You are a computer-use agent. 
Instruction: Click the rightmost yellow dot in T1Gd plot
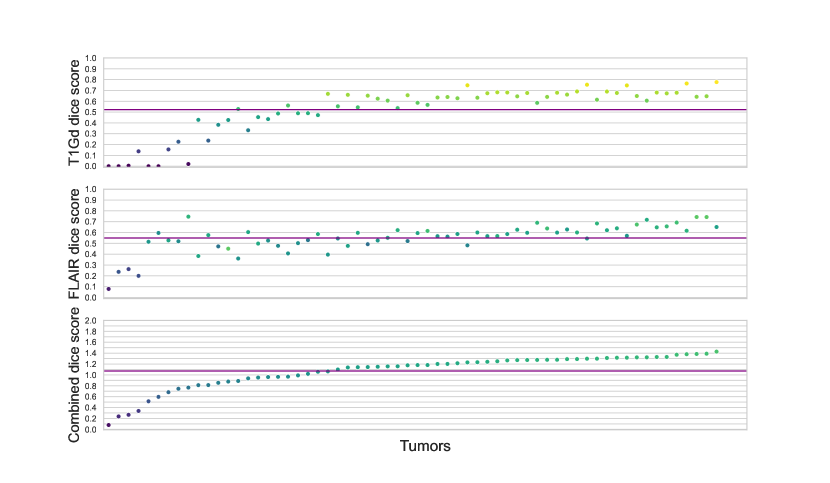[716, 82]
